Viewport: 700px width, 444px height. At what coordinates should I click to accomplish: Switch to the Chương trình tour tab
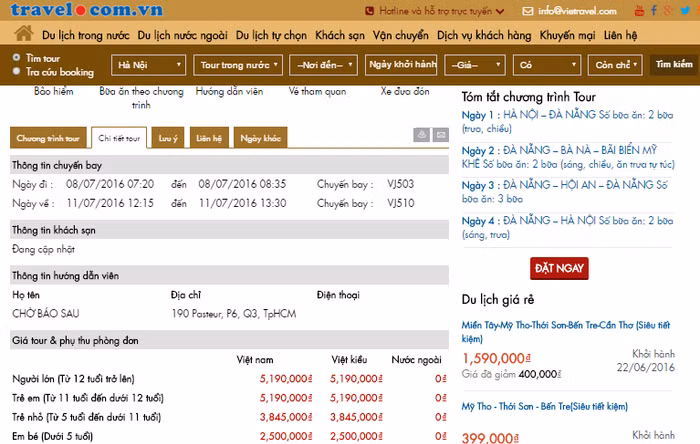click(x=48, y=138)
